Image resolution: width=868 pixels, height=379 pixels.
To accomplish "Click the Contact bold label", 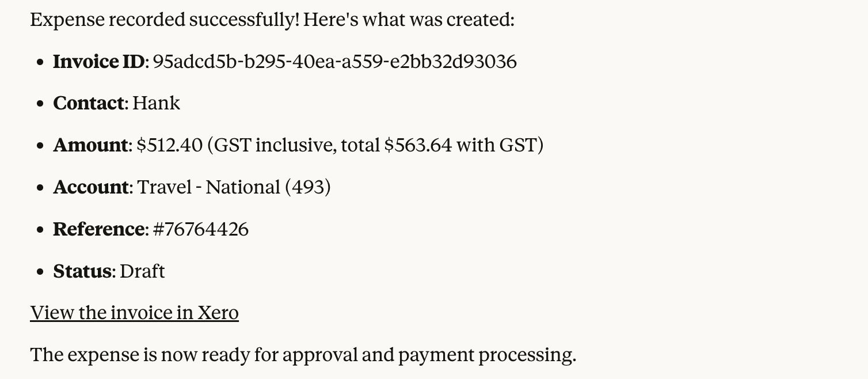I will coord(89,104).
